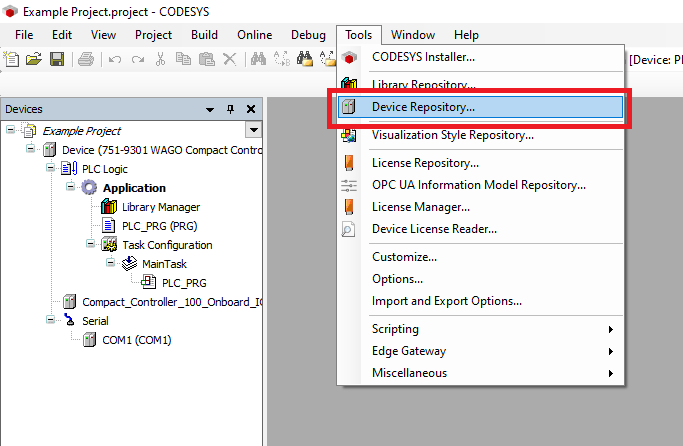Open the Example Project view dropdown

pos(253,130)
